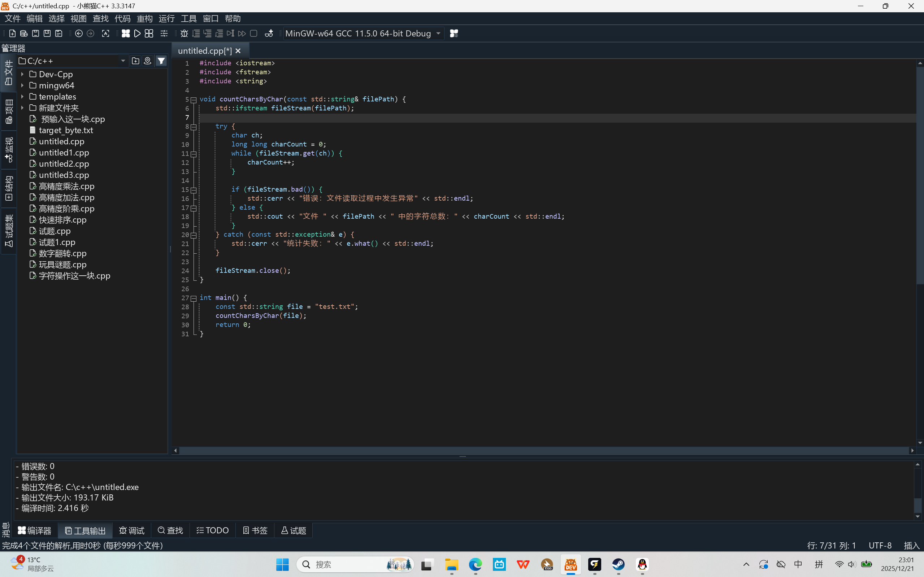Viewport: 924px width, 577px height.
Task: Collapse the main function fold marker
Action: click(194, 298)
